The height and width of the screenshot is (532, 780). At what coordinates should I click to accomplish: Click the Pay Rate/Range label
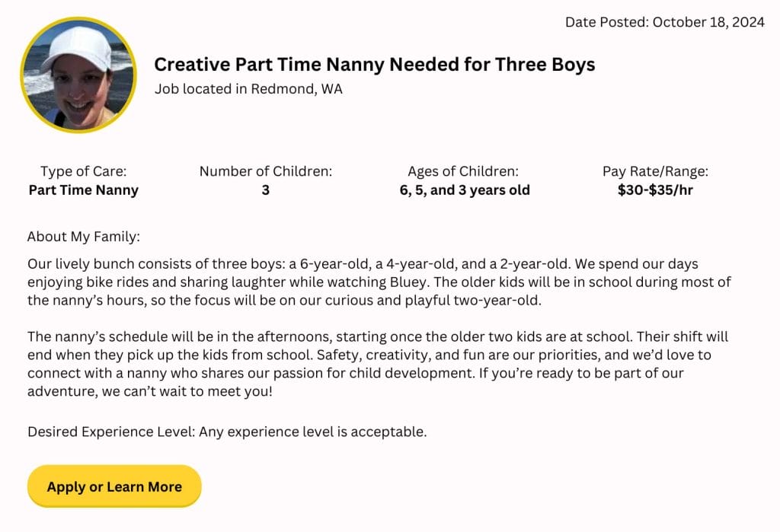(x=656, y=170)
